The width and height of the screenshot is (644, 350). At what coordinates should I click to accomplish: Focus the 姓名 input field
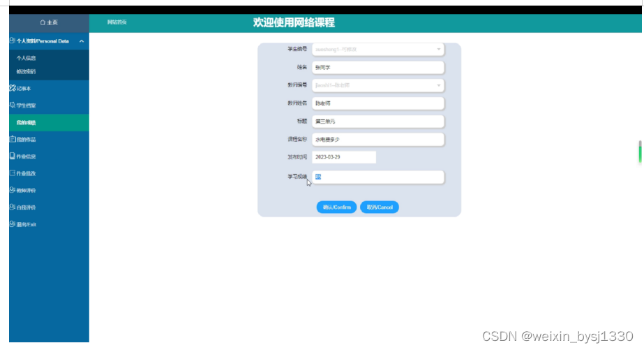point(378,68)
